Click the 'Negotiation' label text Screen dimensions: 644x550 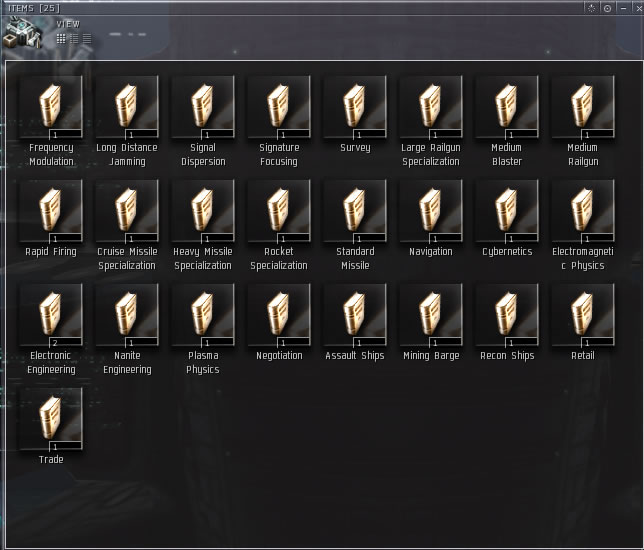click(279, 355)
